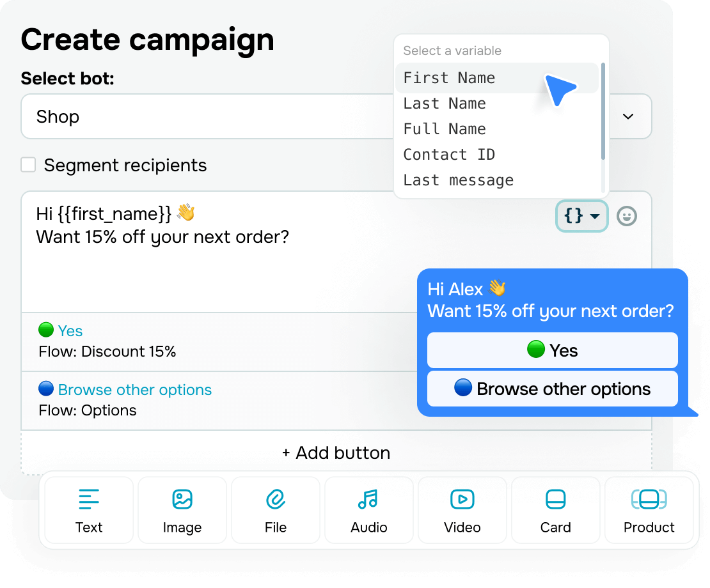Open the curly braces variable dropdown
This screenshot has width=710, height=588.
click(x=581, y=216)
